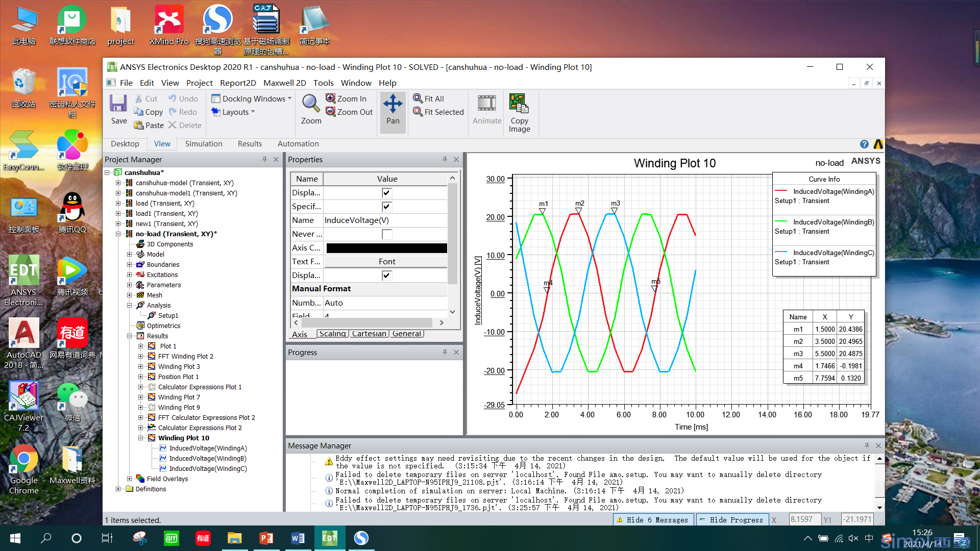The image size is (980, 551).
Task: Select the Setup1 analysis node
Action: [x=168, y=315]
